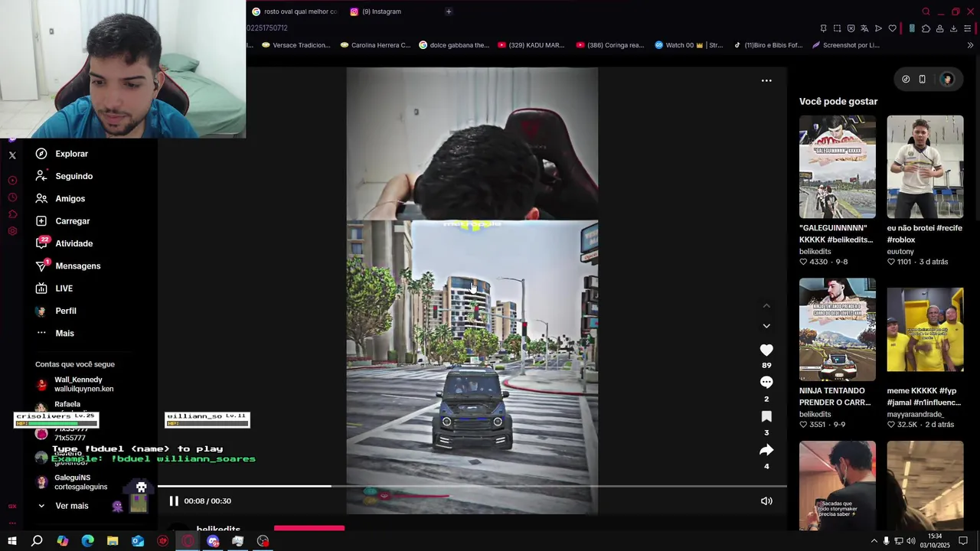Click the send/flow arrow icon in toolbar
The width and height of the screenshot is (980, 551).
click(878, 28)
